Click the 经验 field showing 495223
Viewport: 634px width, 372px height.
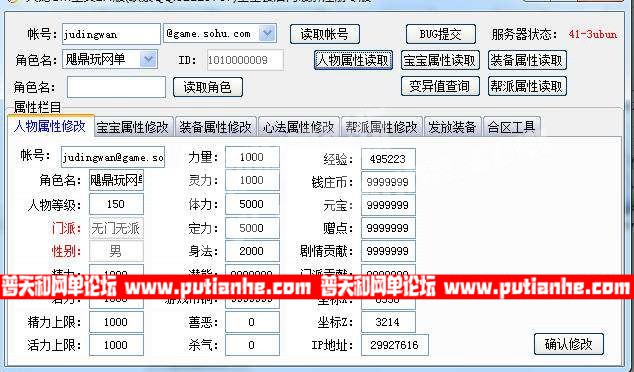pos(388,159)
